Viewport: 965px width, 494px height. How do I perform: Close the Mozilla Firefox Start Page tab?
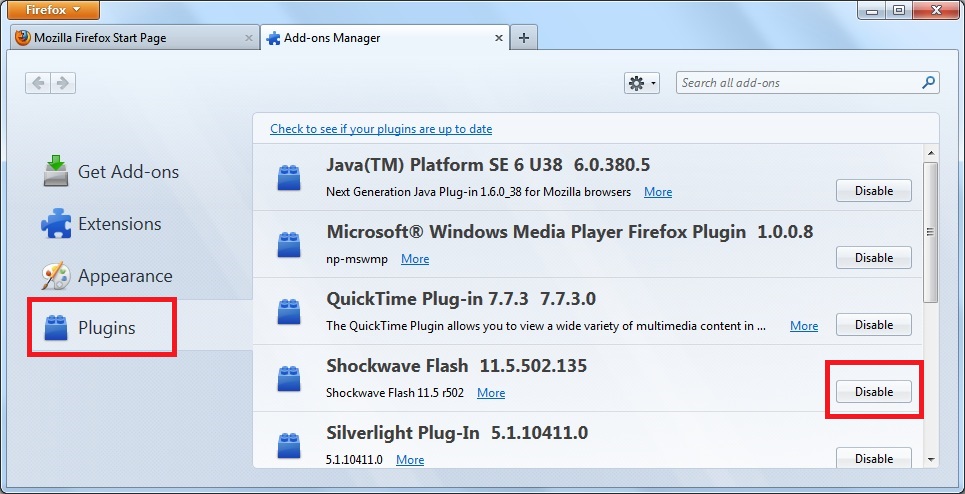tap(249, 38)
